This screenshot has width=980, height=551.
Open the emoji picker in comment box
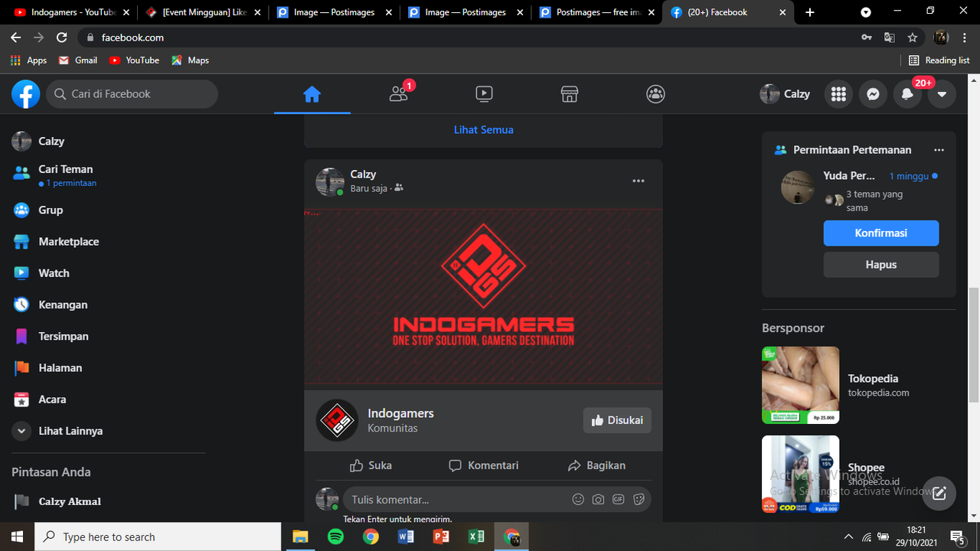[x=578, y=500]
